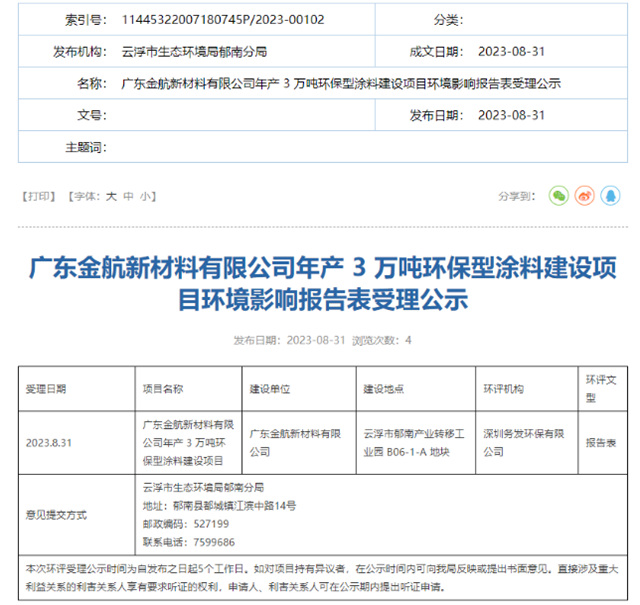Click the 成文日期 value 2023-08-31
The image size is (640, 605).
(x=511, y=51)
